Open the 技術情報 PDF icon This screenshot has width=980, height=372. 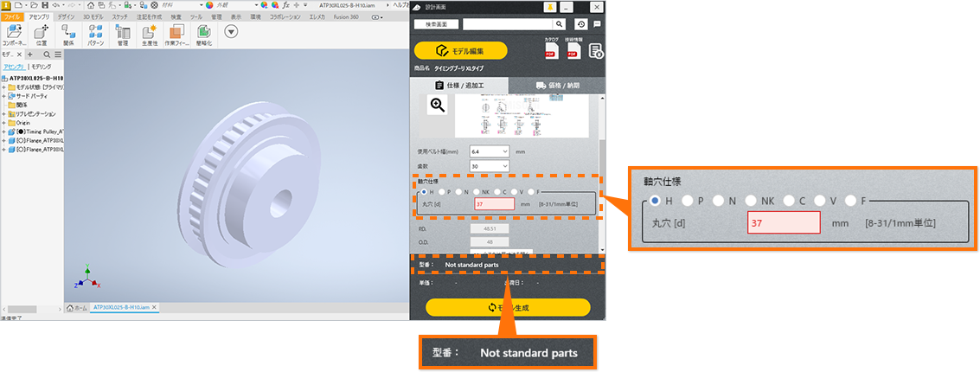point(573,51)
